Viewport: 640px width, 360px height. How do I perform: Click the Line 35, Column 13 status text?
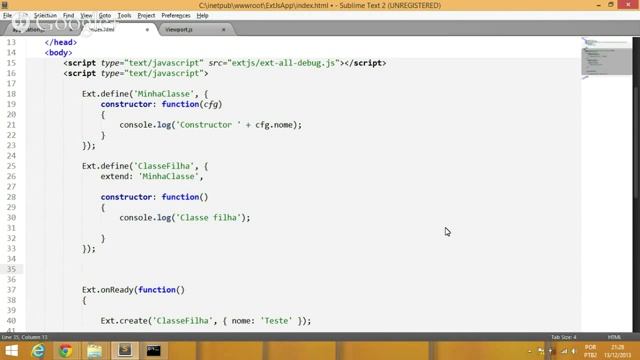tap(24, 337)
